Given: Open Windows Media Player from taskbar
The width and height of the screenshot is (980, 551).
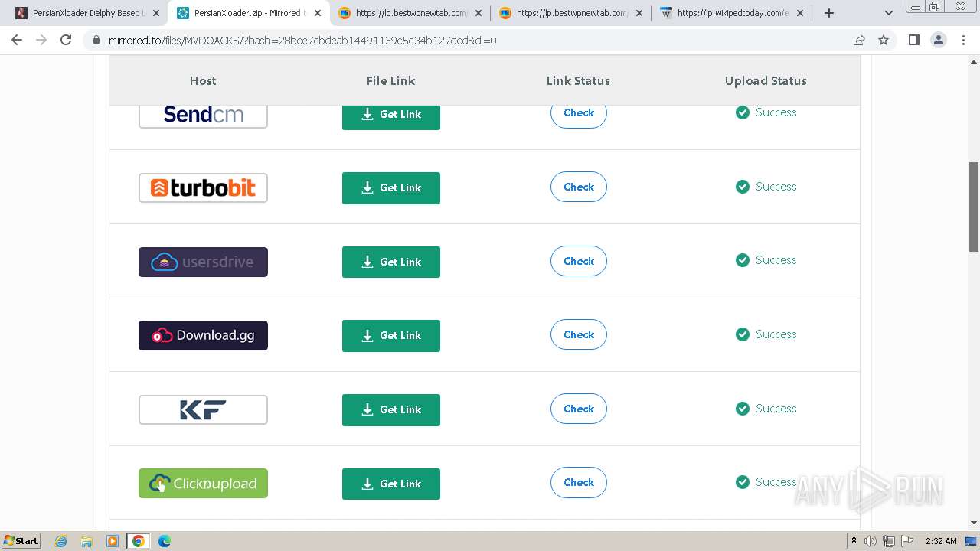Looking at the screenshot, I should [x=113, y=541].
